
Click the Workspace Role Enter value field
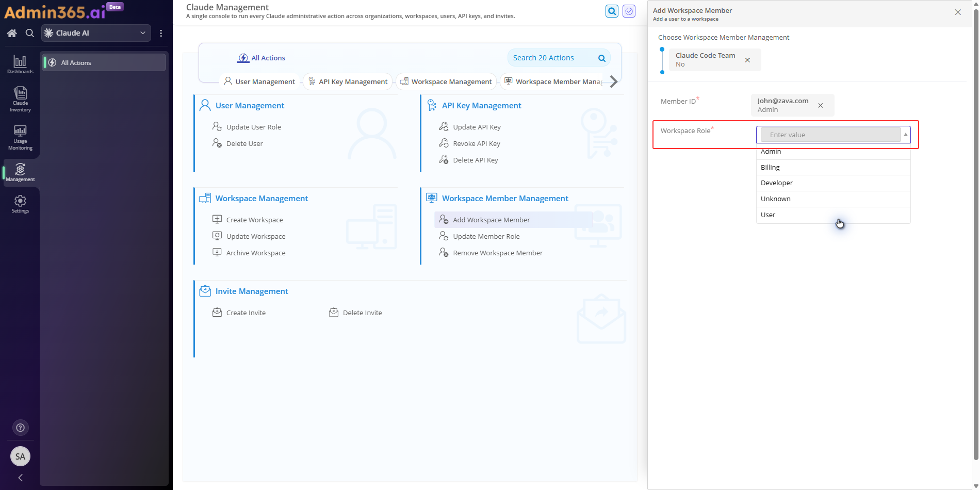click(x=830, y=135)
